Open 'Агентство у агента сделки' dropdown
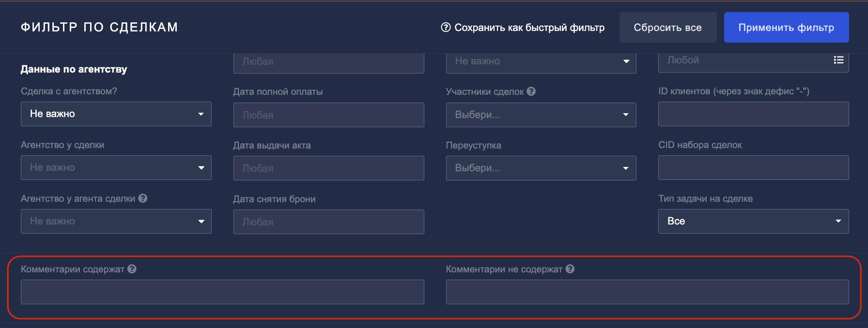This screenshot has height=328, width=868. tap(116, 221)
